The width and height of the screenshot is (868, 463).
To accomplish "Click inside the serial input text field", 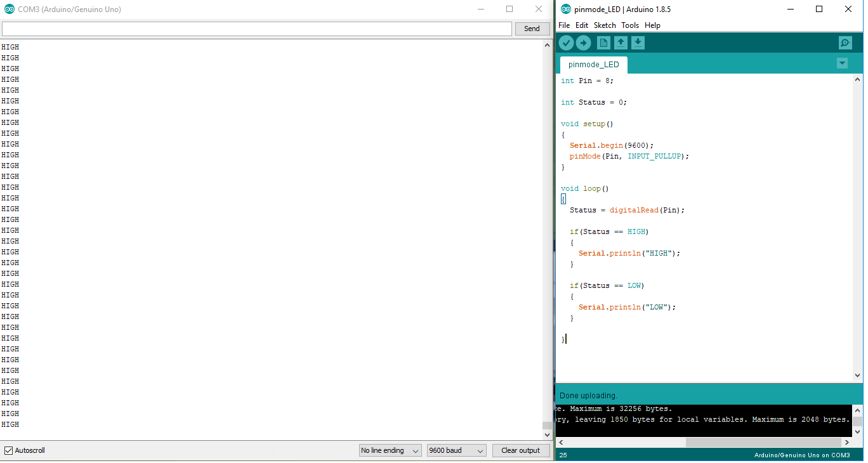I will [254, 29].
